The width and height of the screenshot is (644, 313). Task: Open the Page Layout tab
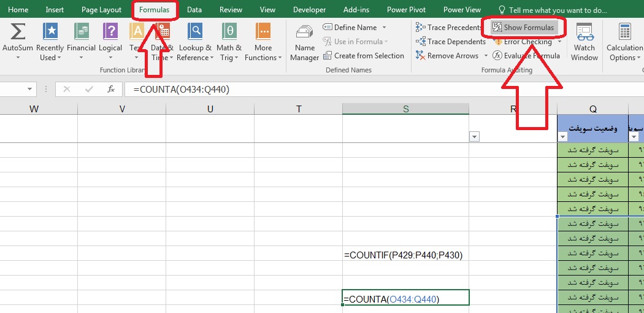pyautogui.click(x=101, y=10)
